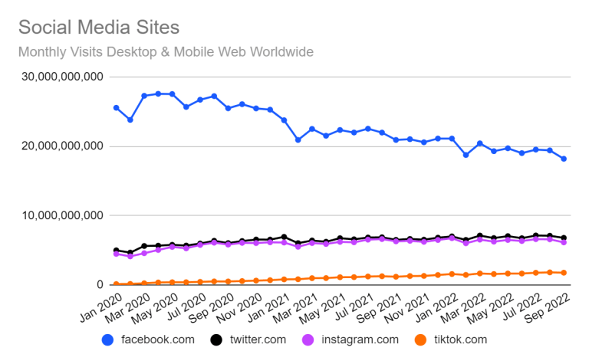Viewport: 589px width, 364px height.
Task: Click the Sep 2022 facebook data point
Action: click(564, 159)
